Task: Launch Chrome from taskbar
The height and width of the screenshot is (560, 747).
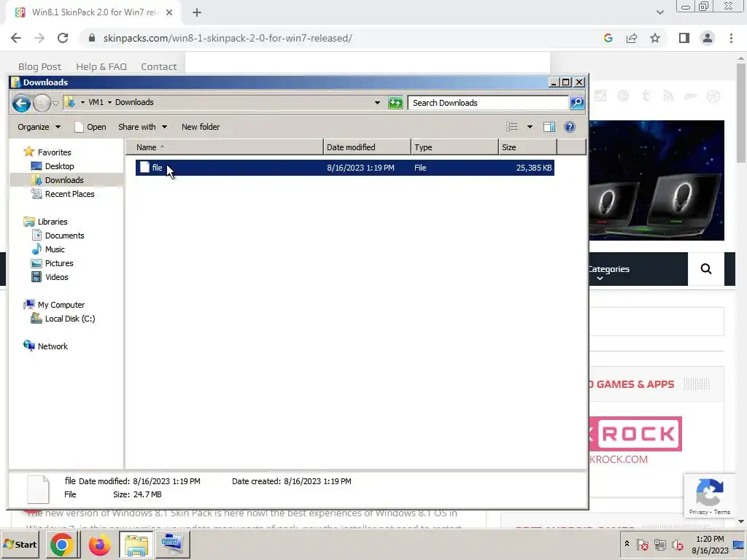Action: pos(61,544)
